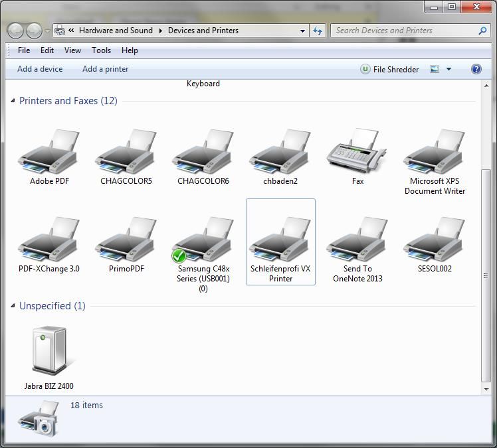Viewport: 497px width, 448px height.
Task: Click the Back navigation arrow
Action: (15, 31)
